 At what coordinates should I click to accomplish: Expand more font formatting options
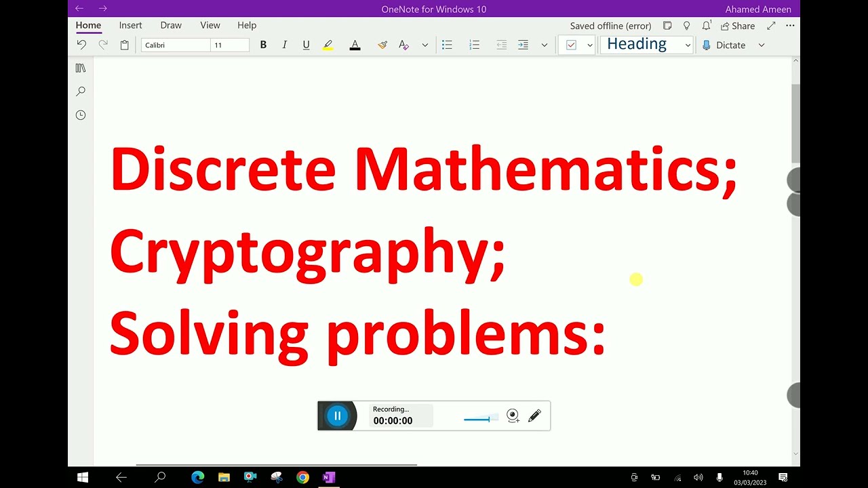coord(425,45)
